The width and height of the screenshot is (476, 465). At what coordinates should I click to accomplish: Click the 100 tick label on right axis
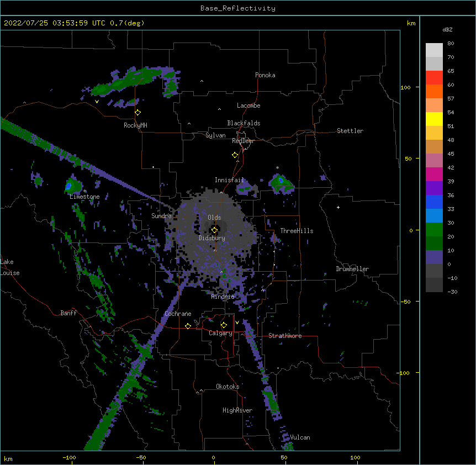pyautogui.click(x=405, y=87)
